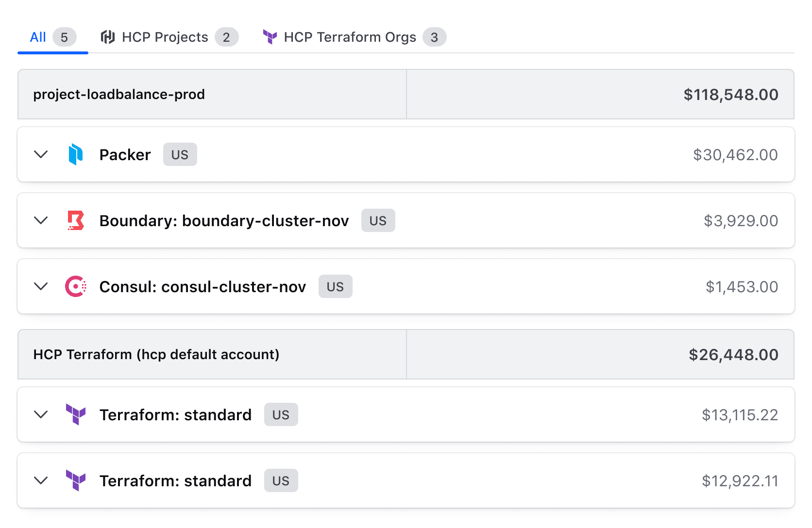Click Terraform logo in the $13,115.22 row
This screenshot has height=528, width=812.
click(76, 414)
